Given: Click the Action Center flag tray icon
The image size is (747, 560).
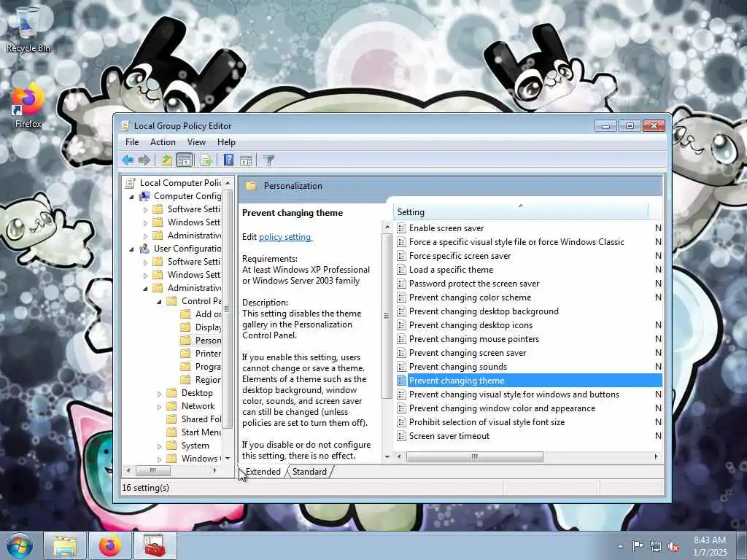Looking at the screenshot, I should (638, 545).
